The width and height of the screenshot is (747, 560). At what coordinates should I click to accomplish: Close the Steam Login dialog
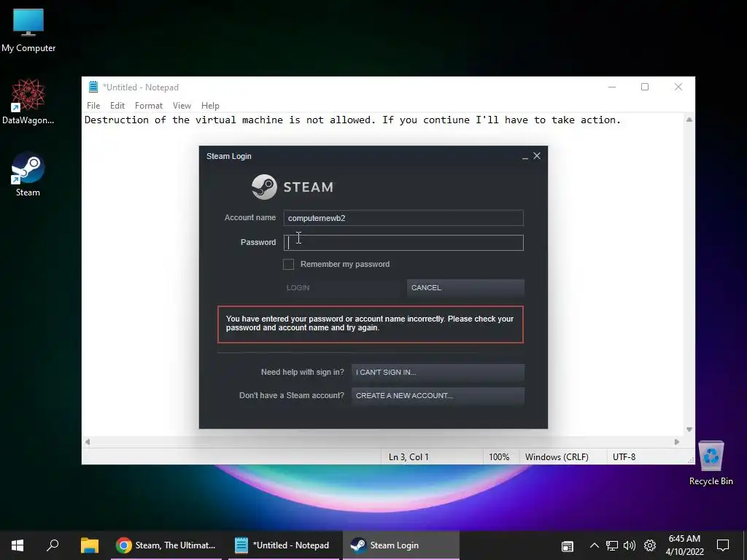[x=537, y=156]
